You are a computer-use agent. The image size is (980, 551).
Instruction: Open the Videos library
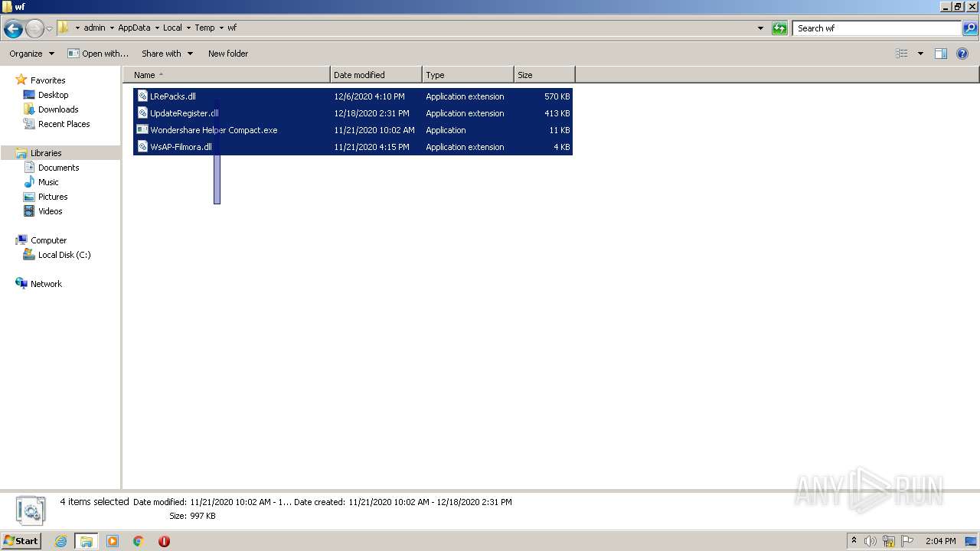pyautogui.click(x=50, y=211)
